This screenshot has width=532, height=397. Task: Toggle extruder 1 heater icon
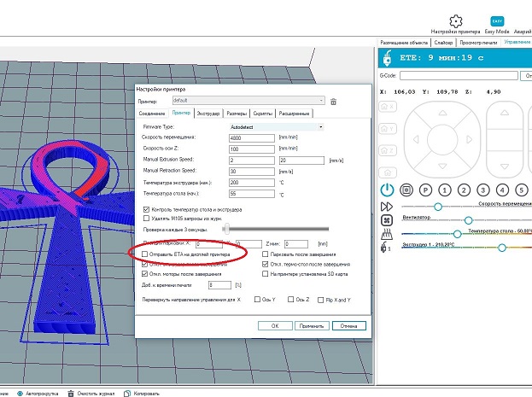coord(385,247)
